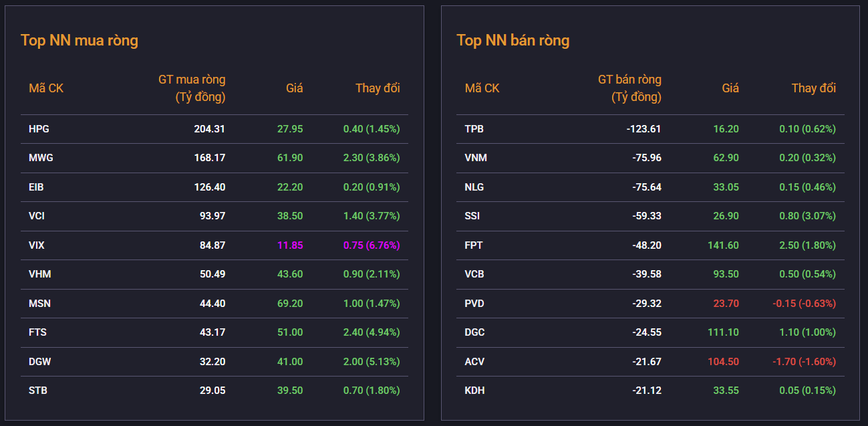Click TPB price 16.20

[726, 129]
